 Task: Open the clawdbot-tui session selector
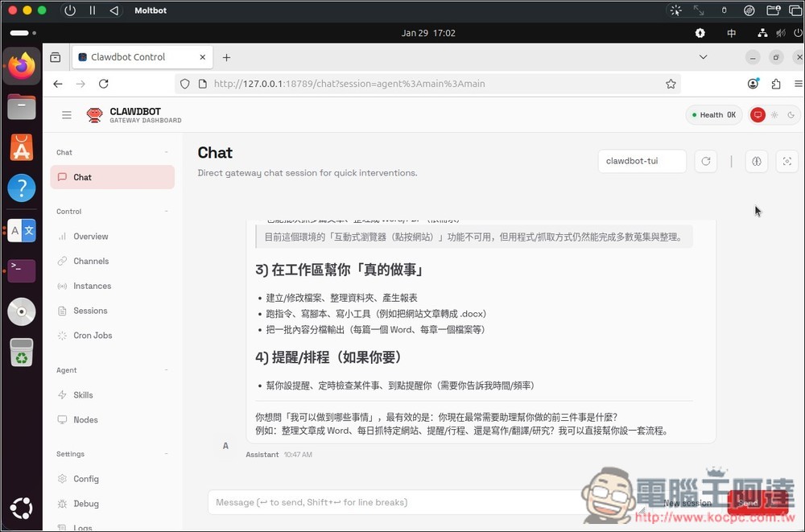642,161
